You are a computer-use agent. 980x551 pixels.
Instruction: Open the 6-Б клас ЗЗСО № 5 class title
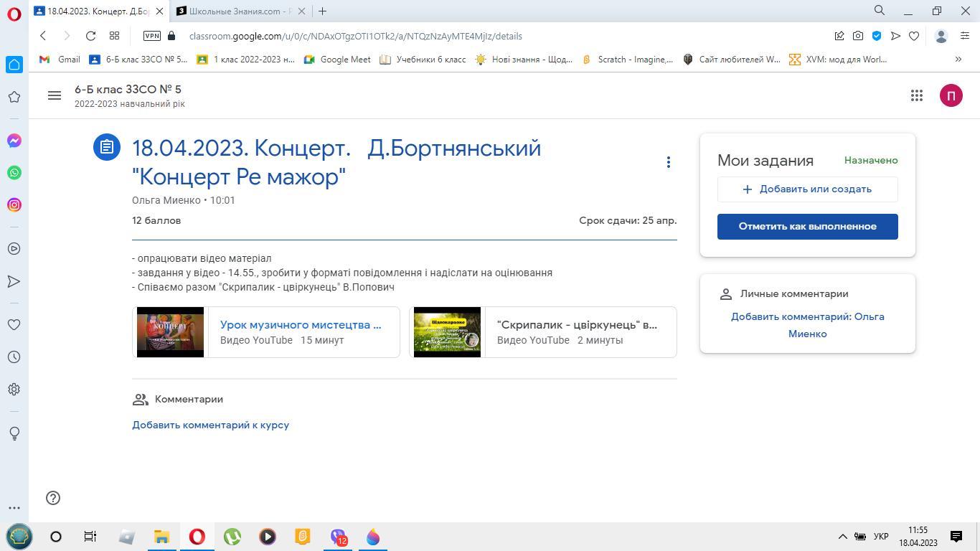[x=128, y=90]
